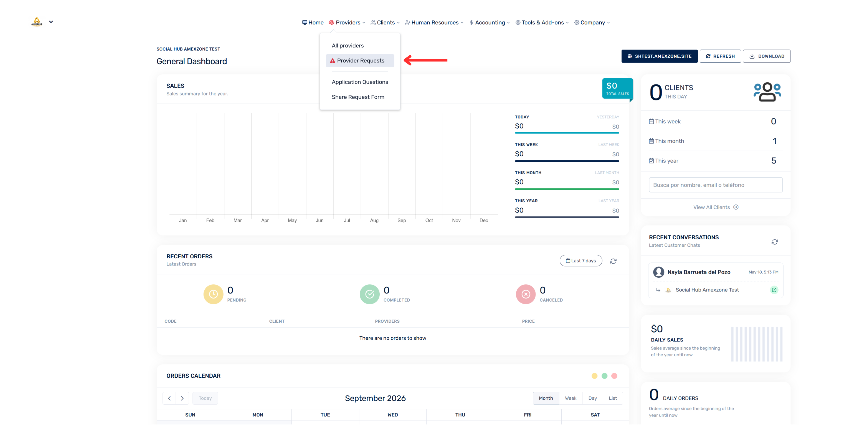Click the arrow icon beside View All Clients
Screen dimensions: 868x434
[736, 207]
